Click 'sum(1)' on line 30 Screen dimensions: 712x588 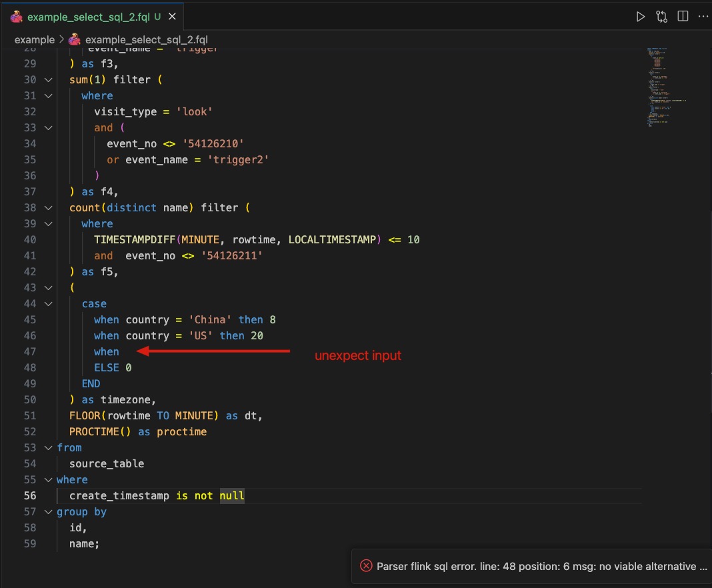pos(87,79)
